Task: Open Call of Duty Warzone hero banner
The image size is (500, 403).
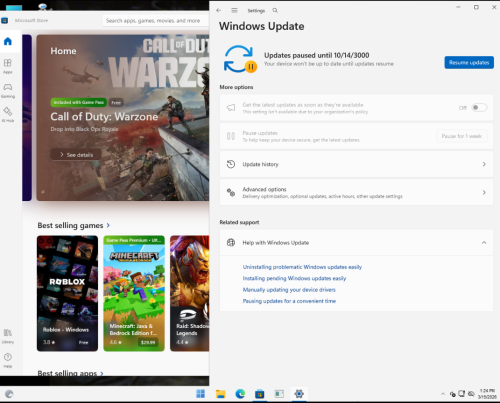Action: [123, 118]
